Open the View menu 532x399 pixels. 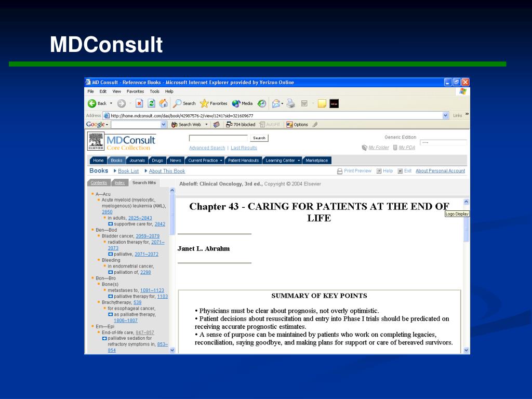click(x=117, y=91)
